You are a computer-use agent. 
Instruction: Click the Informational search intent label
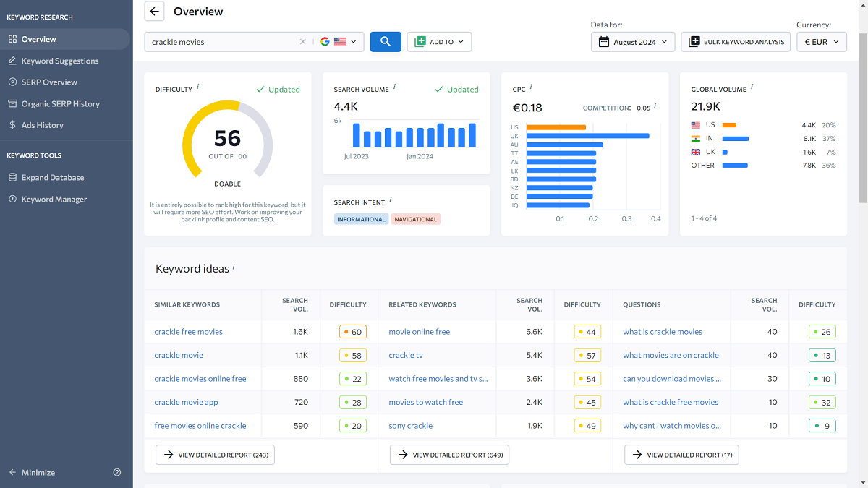(x=361, y=218)
